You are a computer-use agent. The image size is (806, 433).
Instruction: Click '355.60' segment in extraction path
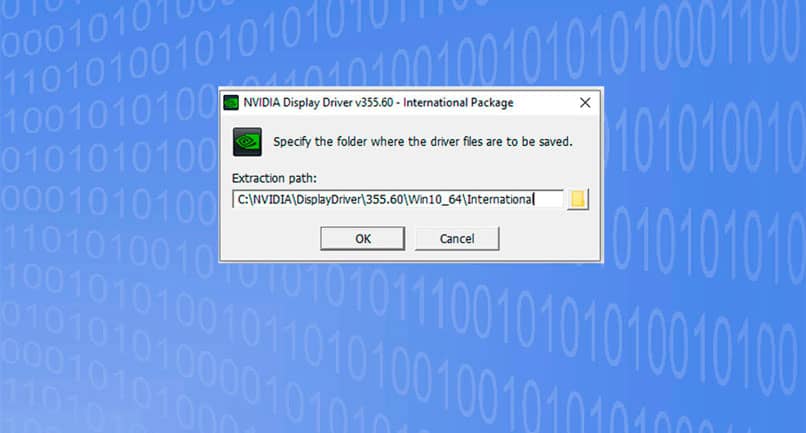[384, 200]
